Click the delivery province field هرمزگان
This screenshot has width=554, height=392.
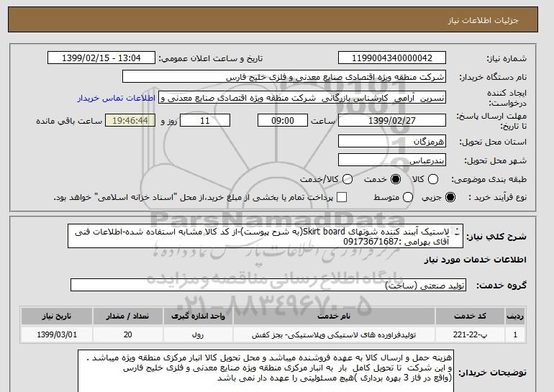click(392, 141)
